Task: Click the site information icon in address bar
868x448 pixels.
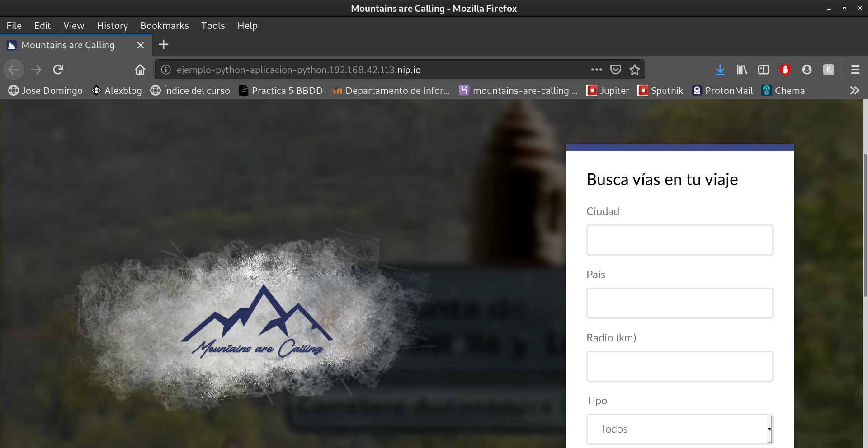Action: pos(166,70)
